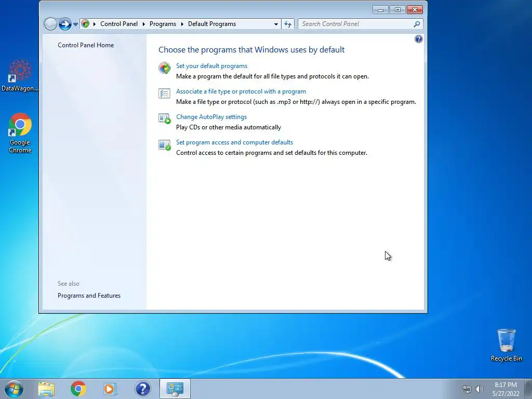
Task: Click the Show desktop button
Action: pos(528,389)
